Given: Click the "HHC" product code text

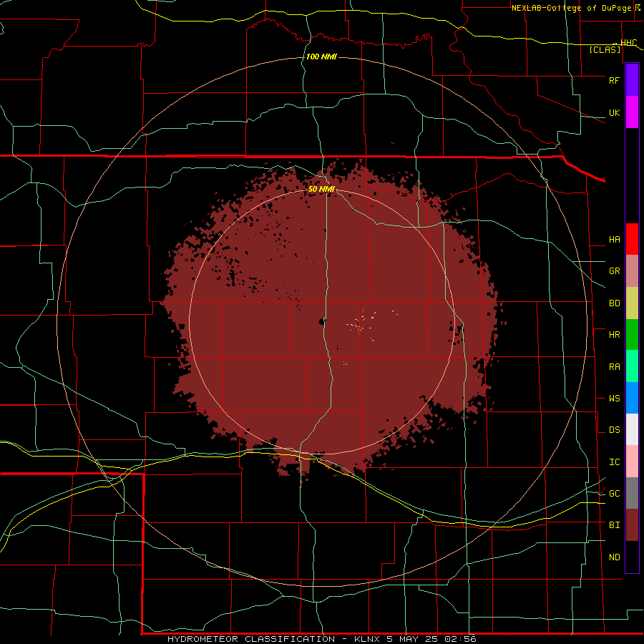Looking at the screenshot, I should 628,43.
